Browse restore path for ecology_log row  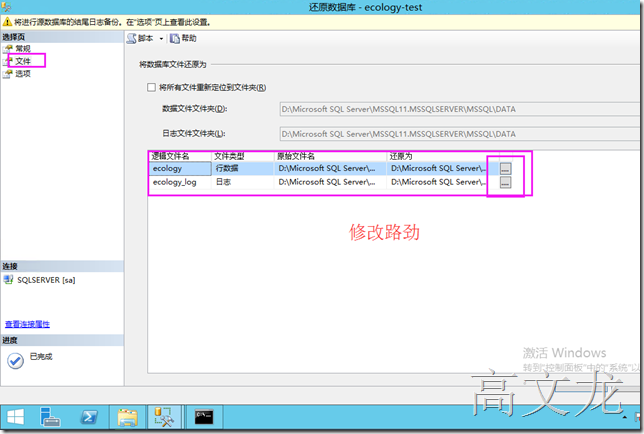pyautogui.click(x=505, y=182)
